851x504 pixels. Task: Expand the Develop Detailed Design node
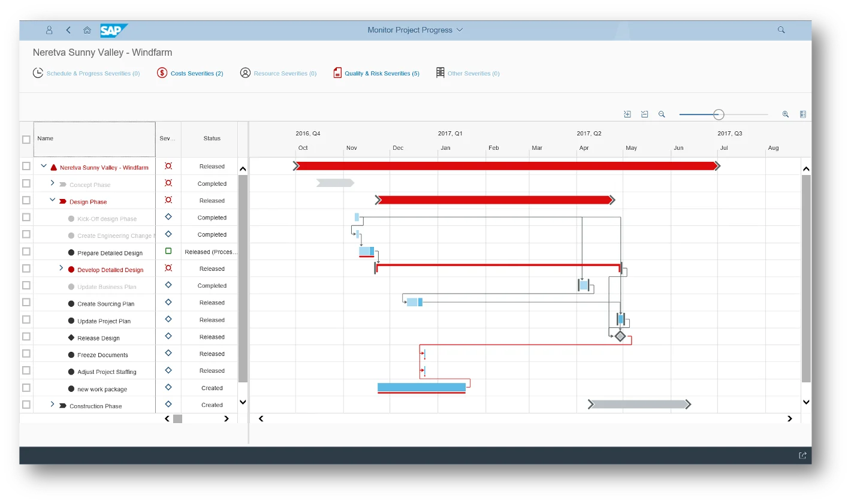click(x=61, y=268)
